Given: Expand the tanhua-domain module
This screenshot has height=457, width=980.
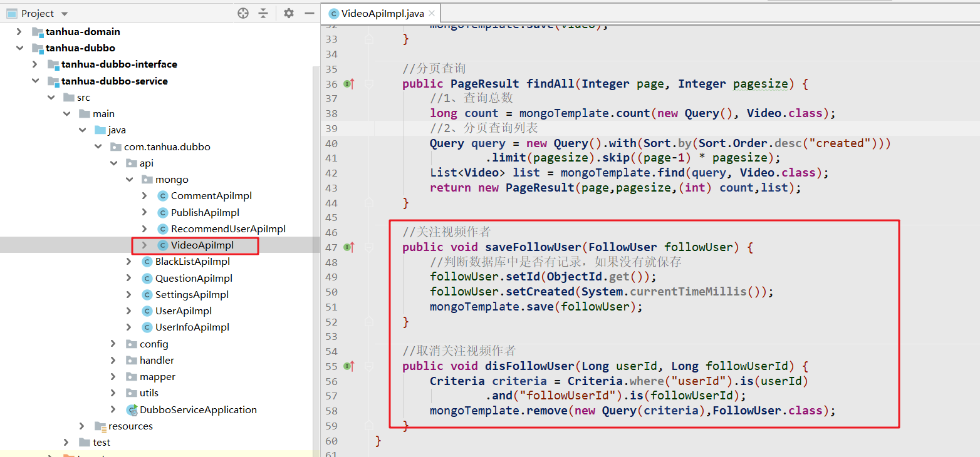Looking at the screenshot, I should [x=19, y=31].
